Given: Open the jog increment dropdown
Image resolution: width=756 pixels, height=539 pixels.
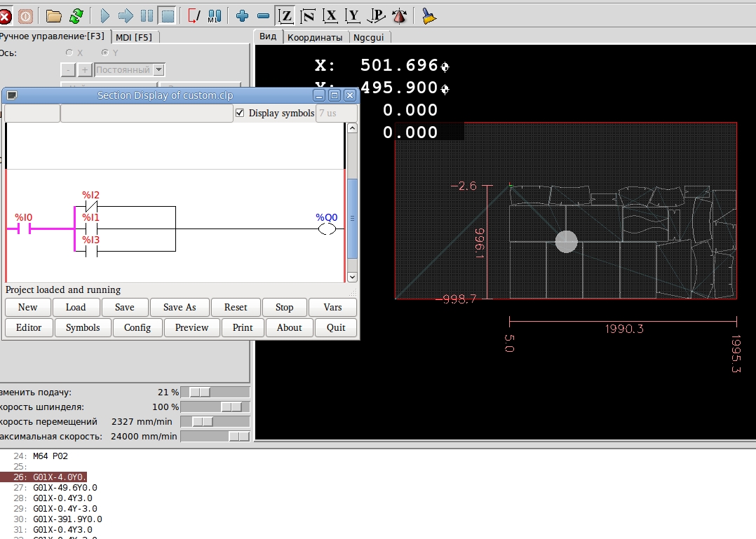Looking at the screenshot, I should coord(159,70).
